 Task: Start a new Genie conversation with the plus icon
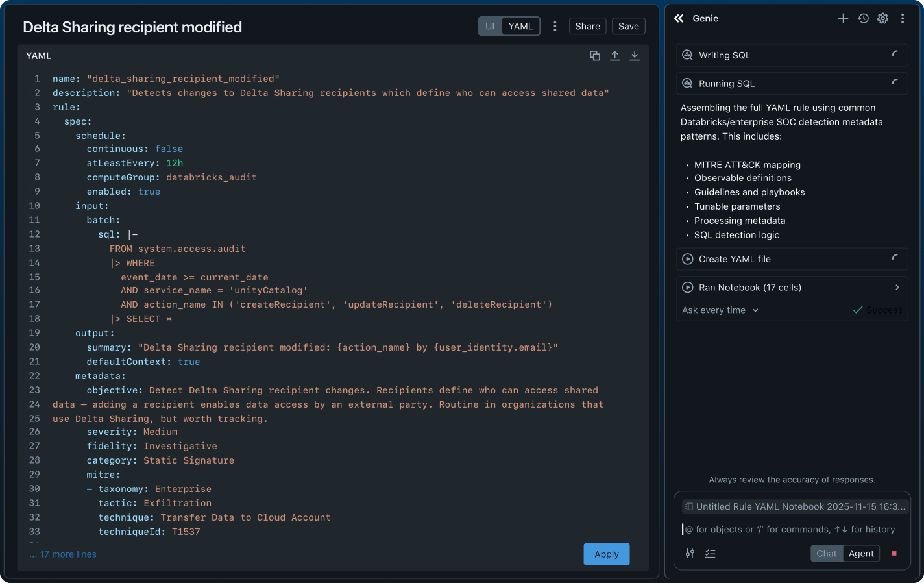click(x=843, y=18)
